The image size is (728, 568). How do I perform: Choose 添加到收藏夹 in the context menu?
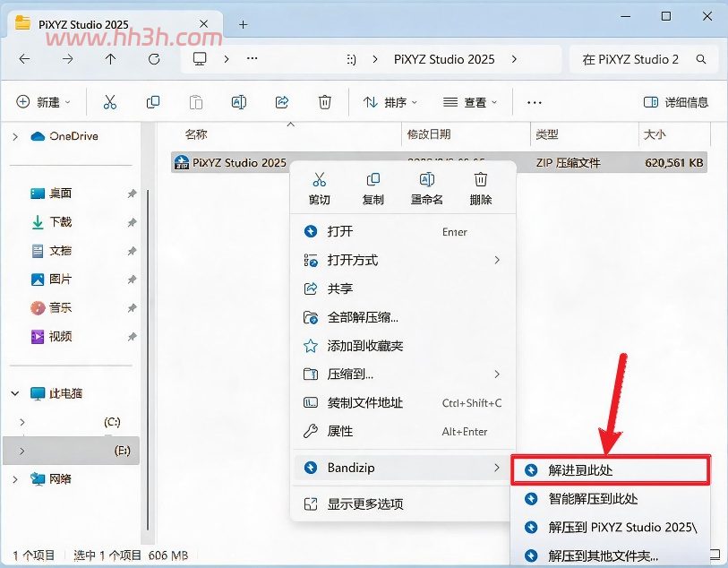click(x=403, y=346)
